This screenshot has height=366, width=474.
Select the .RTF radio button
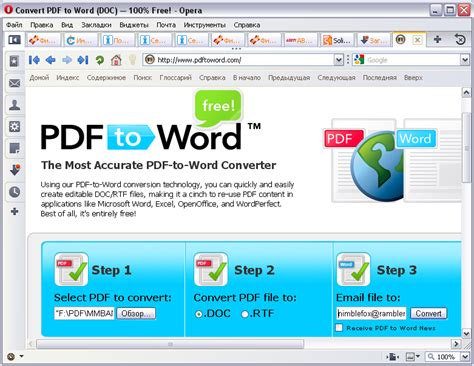245,314
